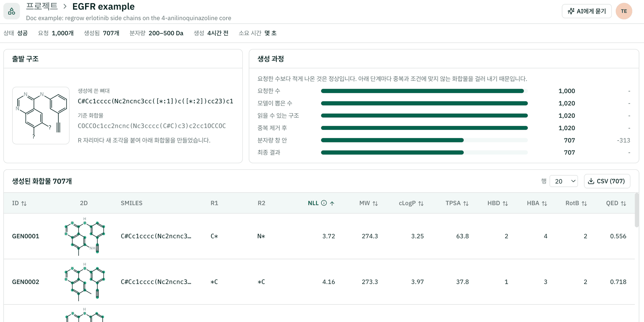Click the 요청한 수 progress bar
This screenshot has width=644, height=322.
click(424, 91)
